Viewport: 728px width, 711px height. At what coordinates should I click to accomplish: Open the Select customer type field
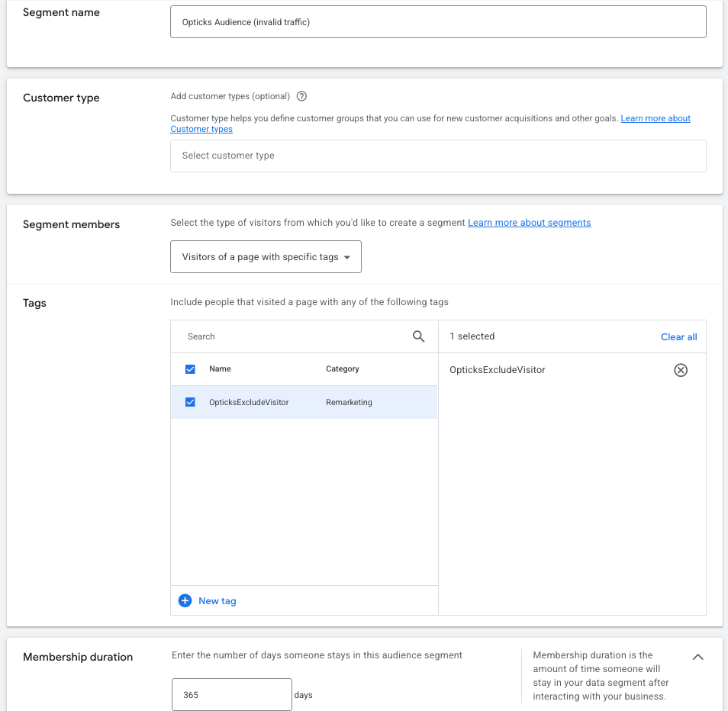[437, 156]
